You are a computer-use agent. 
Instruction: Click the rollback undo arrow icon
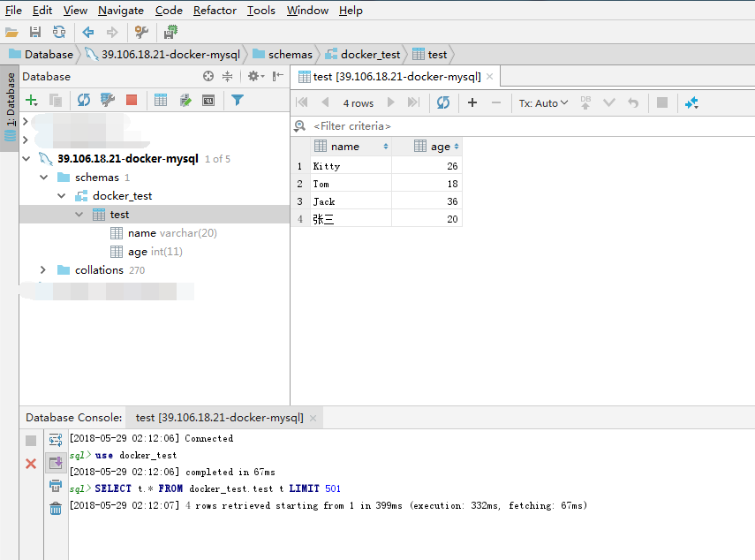(x=633, y=102)
